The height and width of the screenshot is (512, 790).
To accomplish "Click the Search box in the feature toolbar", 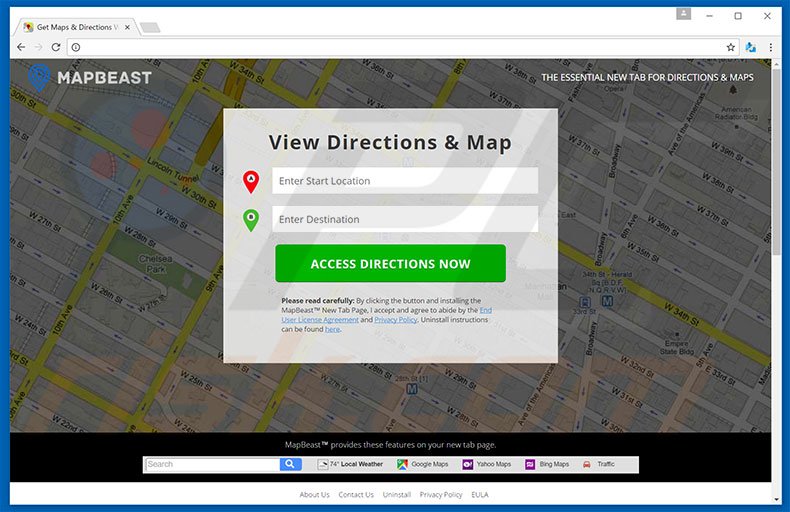I will click(x=212, y=464).
